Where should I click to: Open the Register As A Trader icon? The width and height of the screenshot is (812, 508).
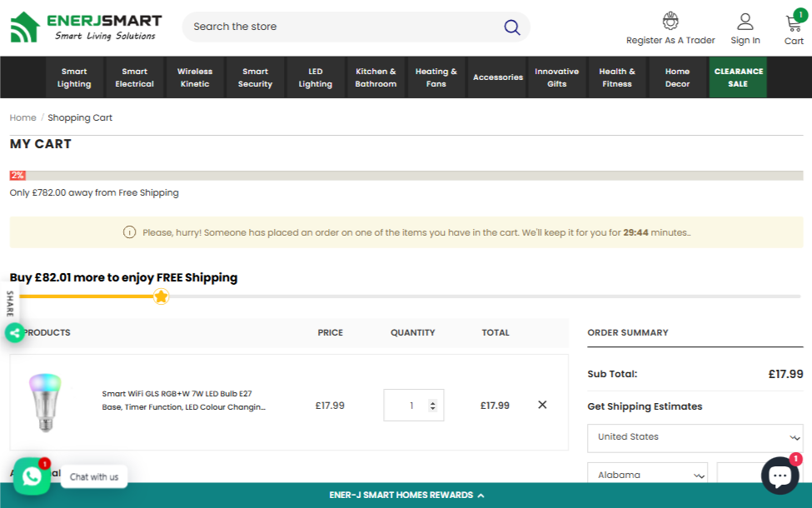click(x=670, y=22)
